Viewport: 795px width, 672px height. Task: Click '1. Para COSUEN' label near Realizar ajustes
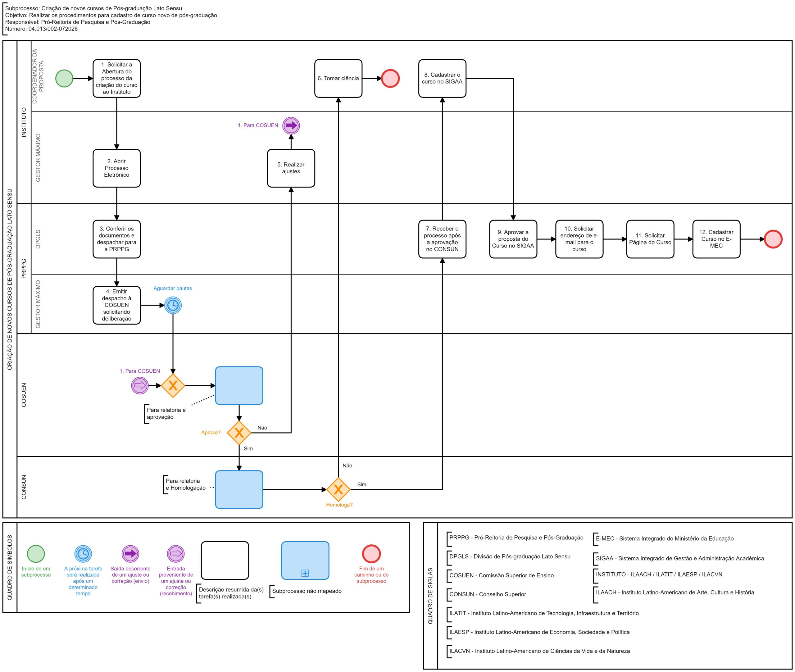258,125
